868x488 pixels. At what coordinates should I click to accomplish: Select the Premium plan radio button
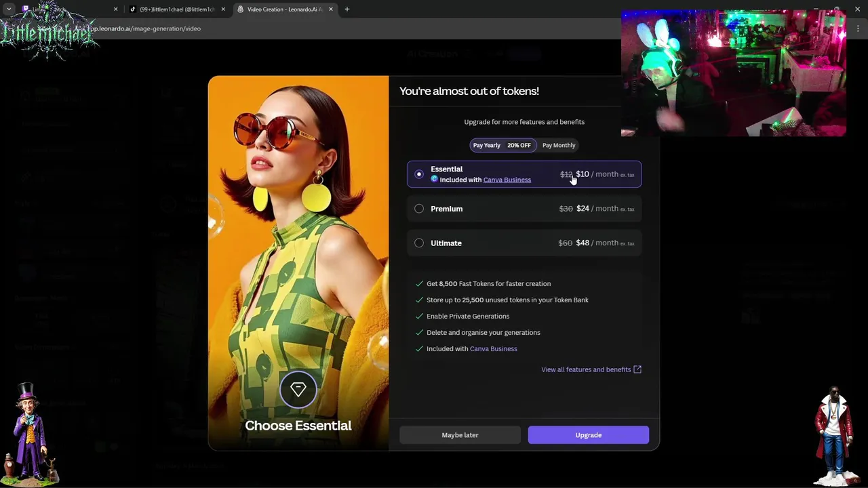[x=419, y=209]
